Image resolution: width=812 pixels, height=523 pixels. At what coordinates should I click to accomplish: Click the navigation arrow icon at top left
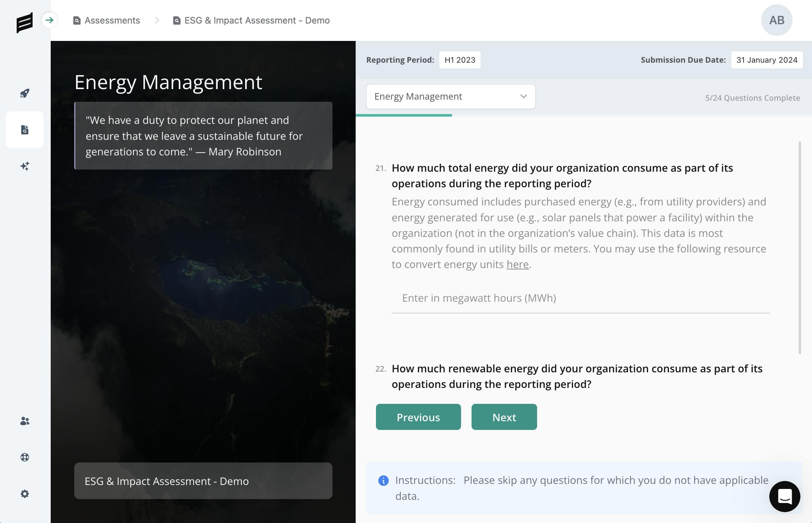pyautogui.click(x=50, y=20)
